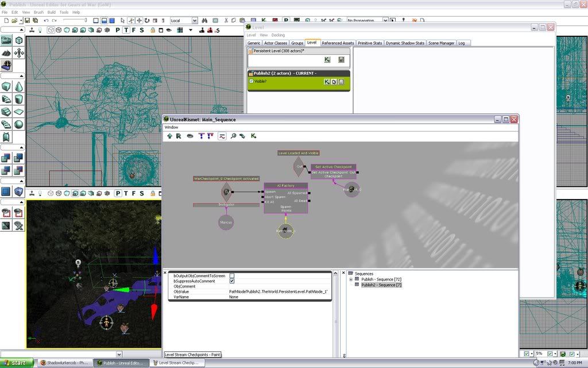Click the Windows start button
The image size is (588, 368).
tap(17, 363)
